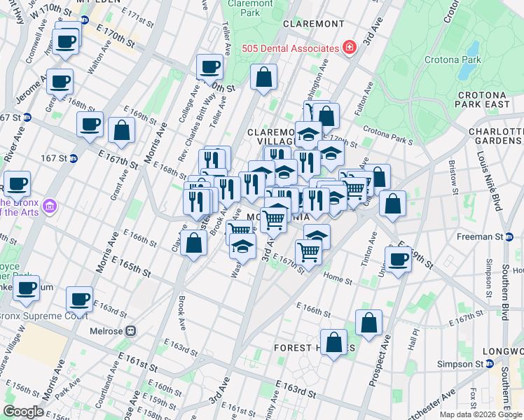524x420 pixels.
Task: Open the Simpson St subway station icon
Action: point(489,364)
